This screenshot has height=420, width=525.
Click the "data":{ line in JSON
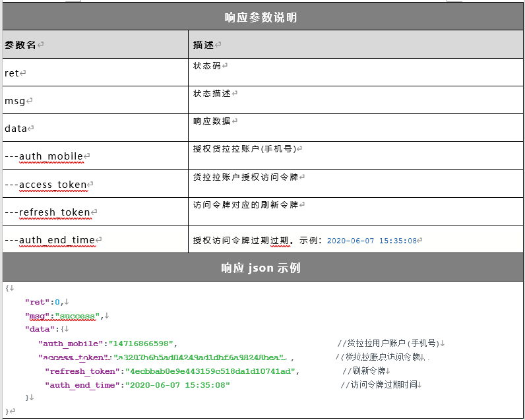[x=45, y=329]
